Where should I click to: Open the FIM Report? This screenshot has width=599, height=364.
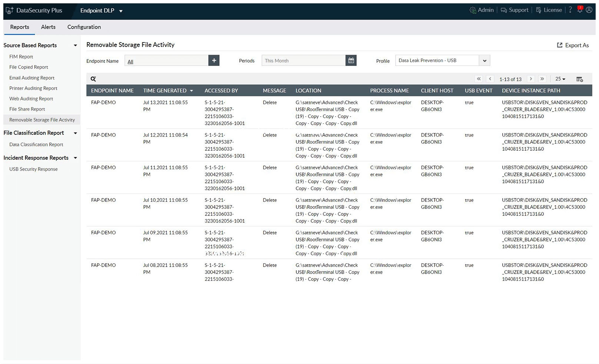coord(21,57)
